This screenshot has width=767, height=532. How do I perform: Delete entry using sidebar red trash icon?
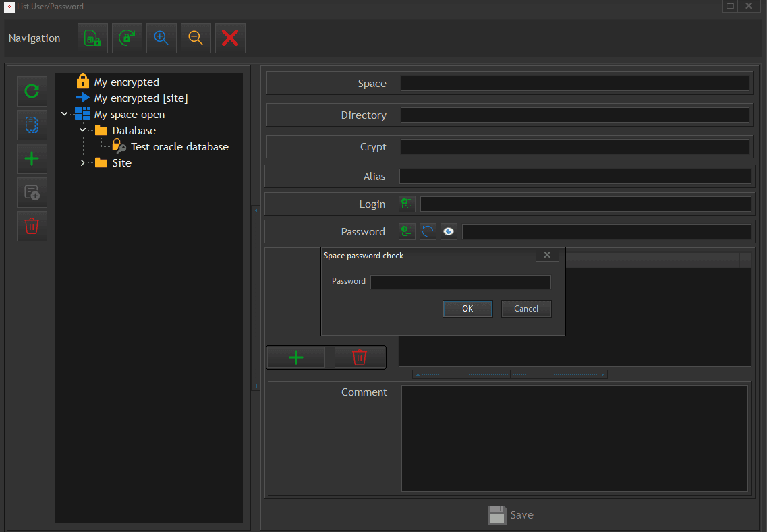pos(32,227)
